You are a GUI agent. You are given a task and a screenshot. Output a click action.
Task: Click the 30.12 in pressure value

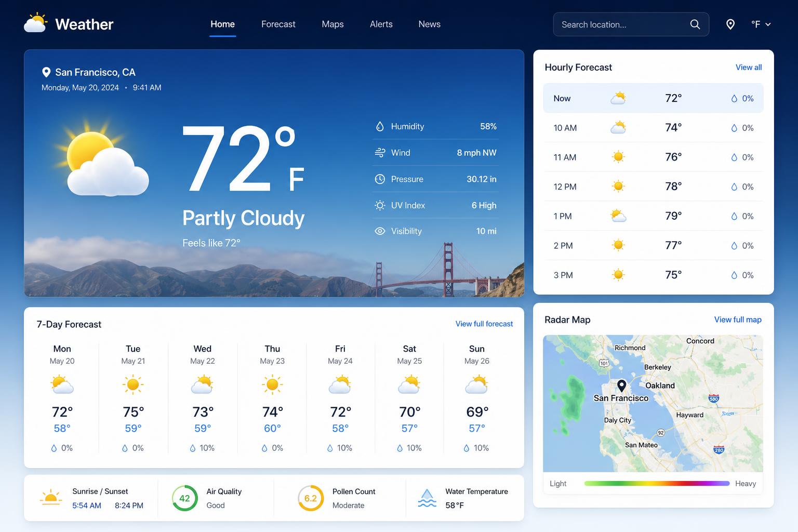[481, 179]
